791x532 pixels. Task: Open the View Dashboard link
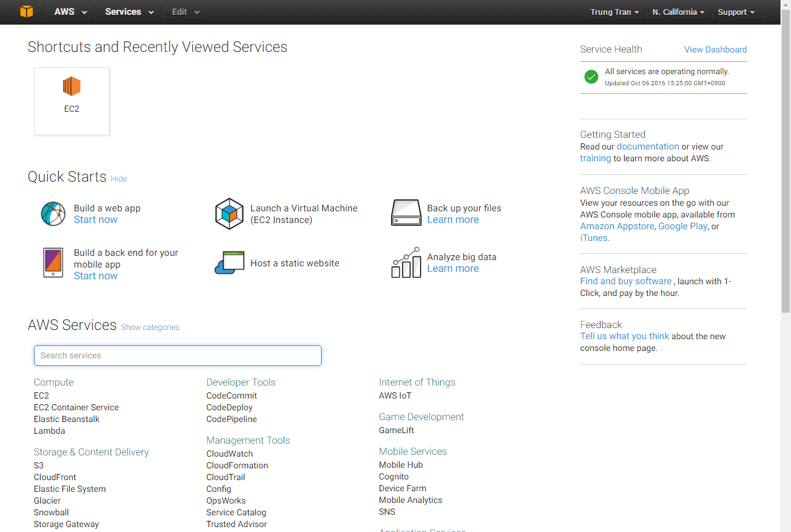tap(716, 49)
